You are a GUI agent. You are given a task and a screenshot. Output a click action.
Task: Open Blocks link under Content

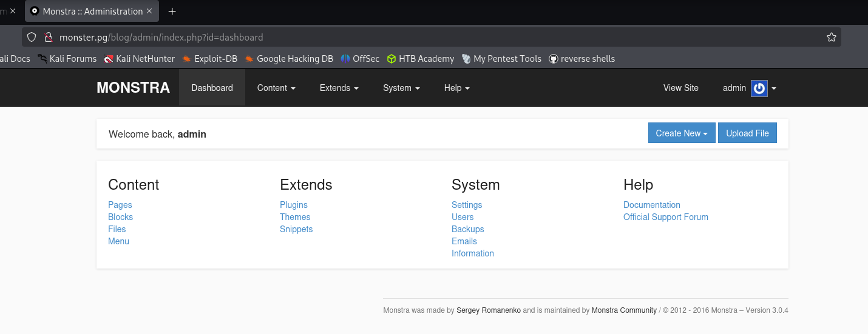[x=120, y=217]
